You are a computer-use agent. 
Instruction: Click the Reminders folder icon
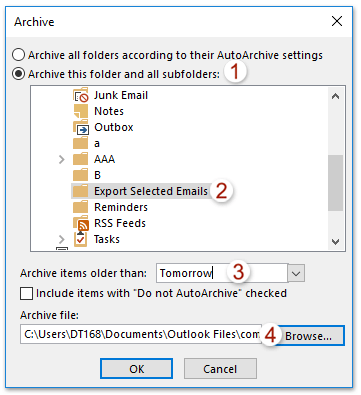point(80,207)
